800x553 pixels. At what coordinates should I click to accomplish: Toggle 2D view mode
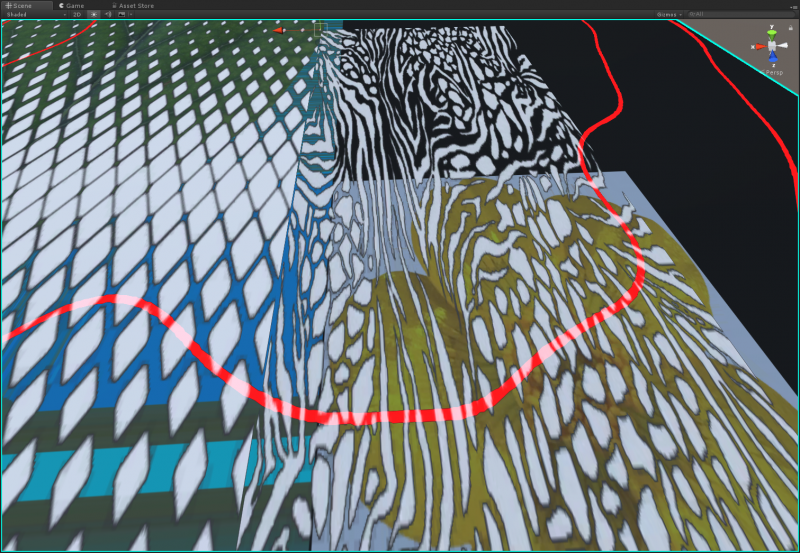point(77,15)
